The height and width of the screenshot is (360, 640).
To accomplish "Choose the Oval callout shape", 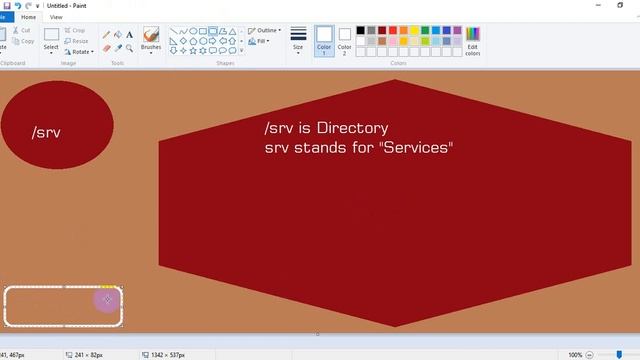I will (x=222, y=51).
